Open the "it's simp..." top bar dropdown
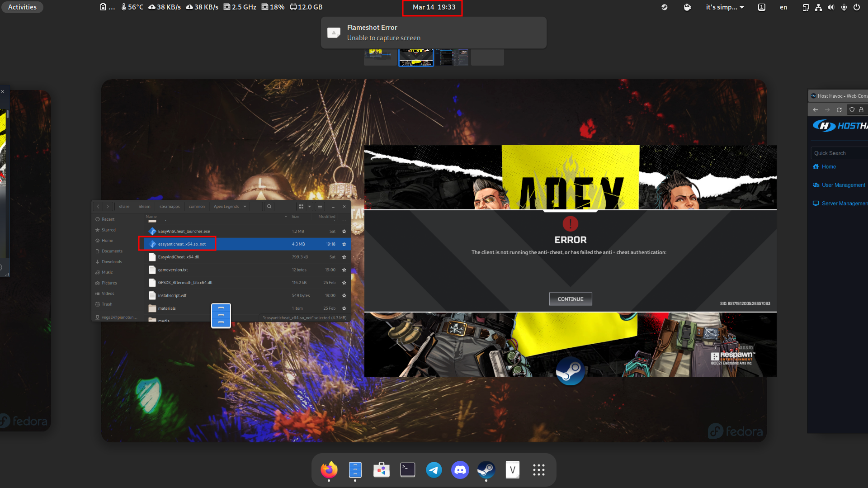868x488 pixels. click(x=725, y=7)
